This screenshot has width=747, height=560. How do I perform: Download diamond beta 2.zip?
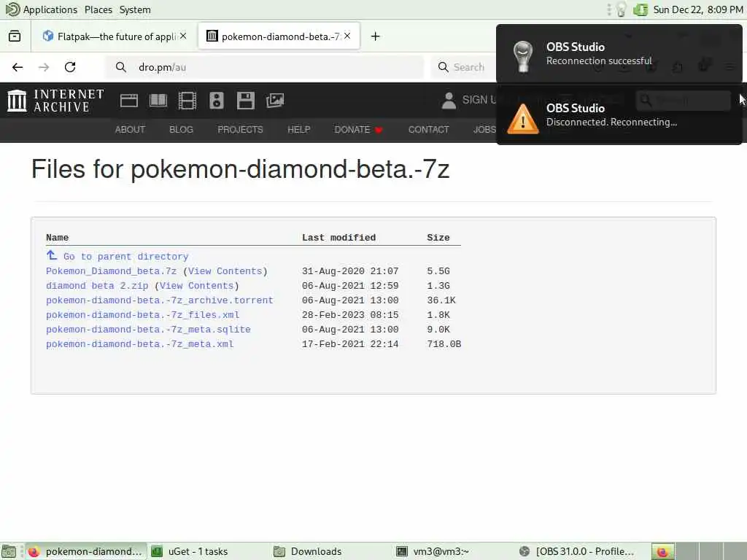[97, 286]
